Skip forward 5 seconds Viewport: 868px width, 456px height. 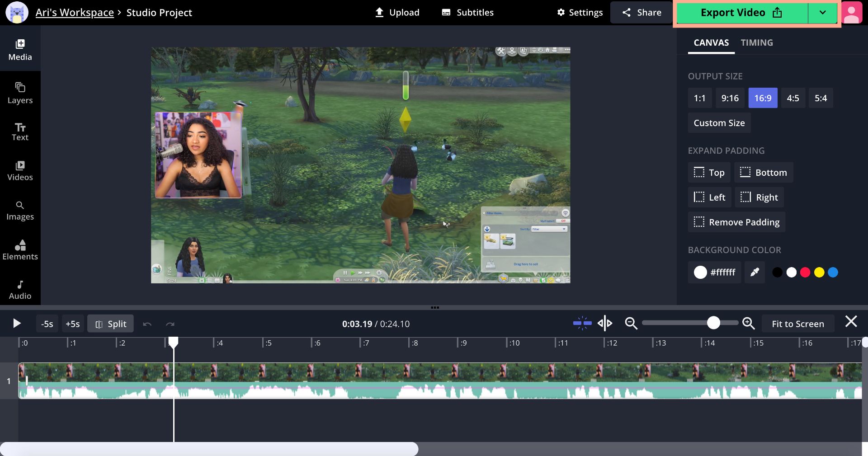click(72, 324)
